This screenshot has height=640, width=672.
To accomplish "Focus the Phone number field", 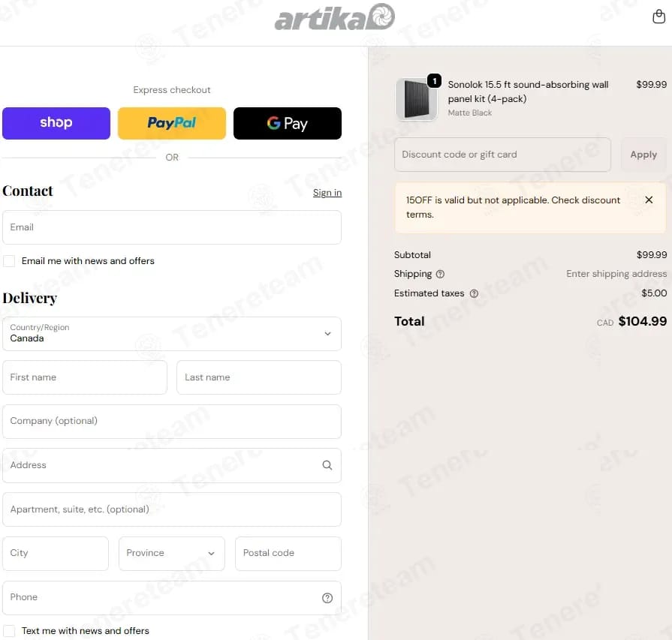I will pos(172,598).
